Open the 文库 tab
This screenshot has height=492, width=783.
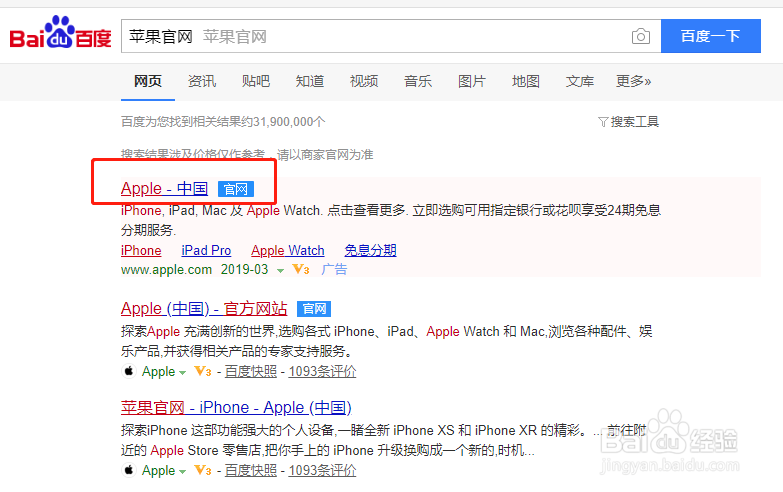pos(579,81)
